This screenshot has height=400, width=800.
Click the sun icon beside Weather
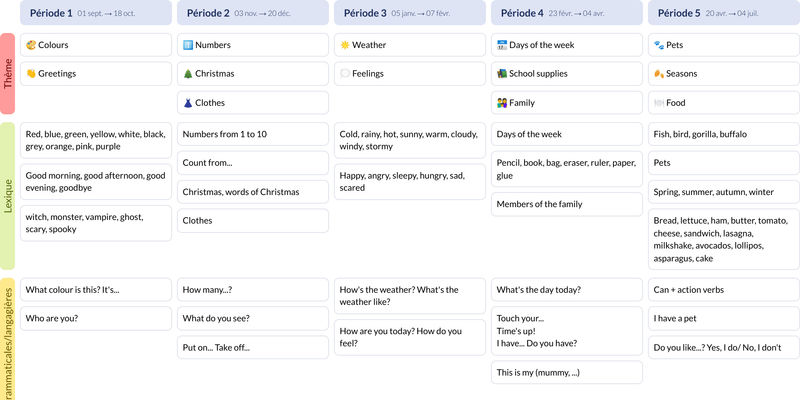(345, 45)
